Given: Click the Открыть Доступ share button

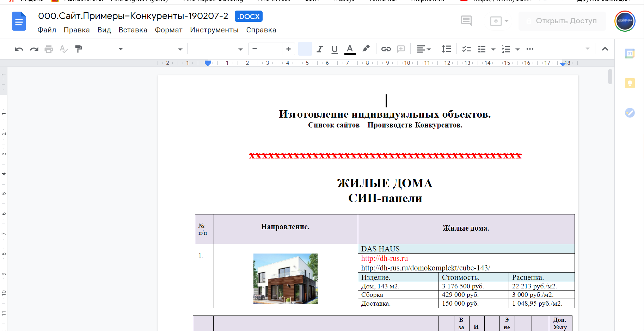Looking at the screenshot, I should tap(562, 21).
